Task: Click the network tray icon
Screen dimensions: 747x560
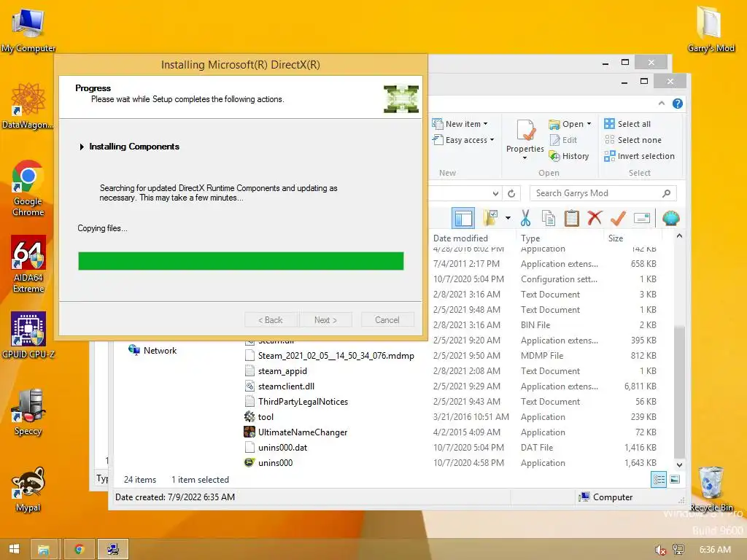Action: [678, 550]
